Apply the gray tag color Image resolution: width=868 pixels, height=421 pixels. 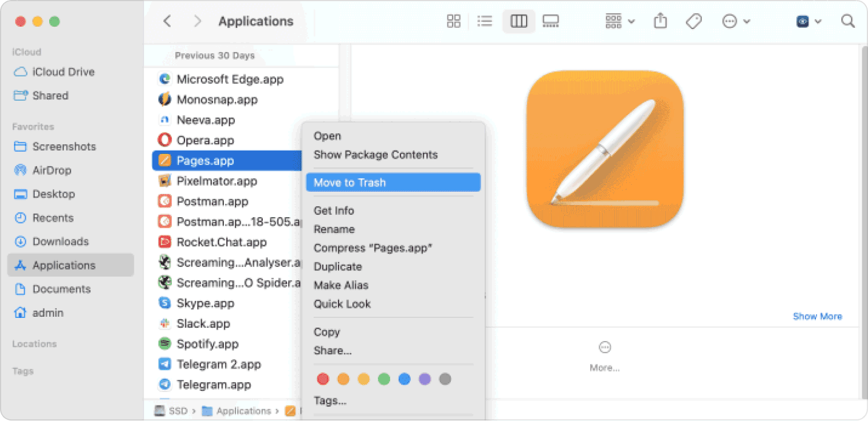coord(445,379)
